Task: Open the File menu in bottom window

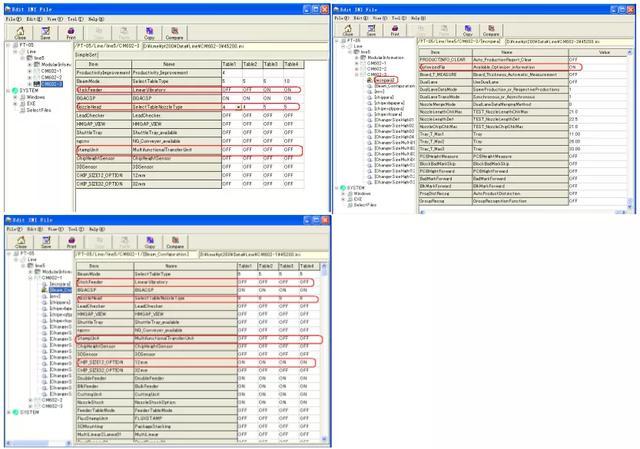Action: (x=13, y=229)
